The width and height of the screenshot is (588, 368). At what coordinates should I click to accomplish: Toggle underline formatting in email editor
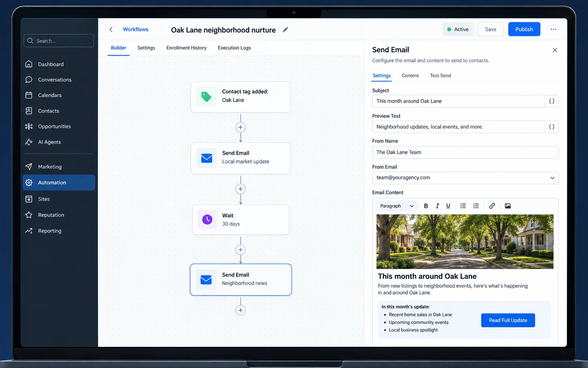(x=448, y=206)
